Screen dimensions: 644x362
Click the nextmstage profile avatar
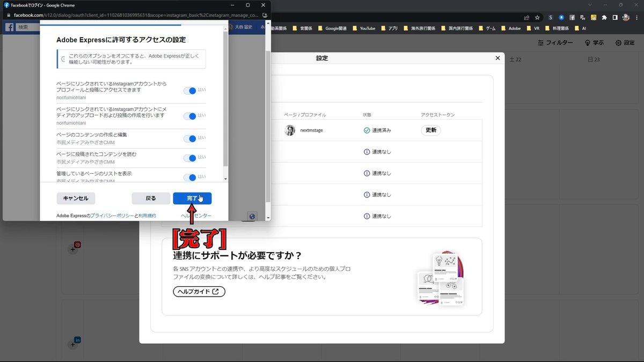pos(290,130)
